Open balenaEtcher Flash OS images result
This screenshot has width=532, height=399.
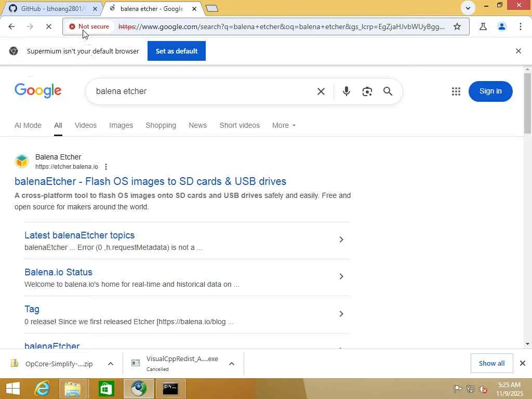[150, 181]
